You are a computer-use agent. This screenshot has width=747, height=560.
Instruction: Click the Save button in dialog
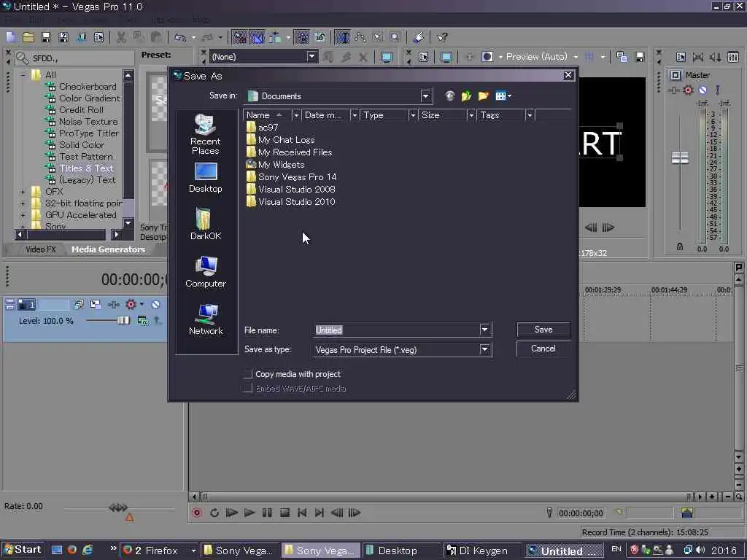click(x=543, y=330)
